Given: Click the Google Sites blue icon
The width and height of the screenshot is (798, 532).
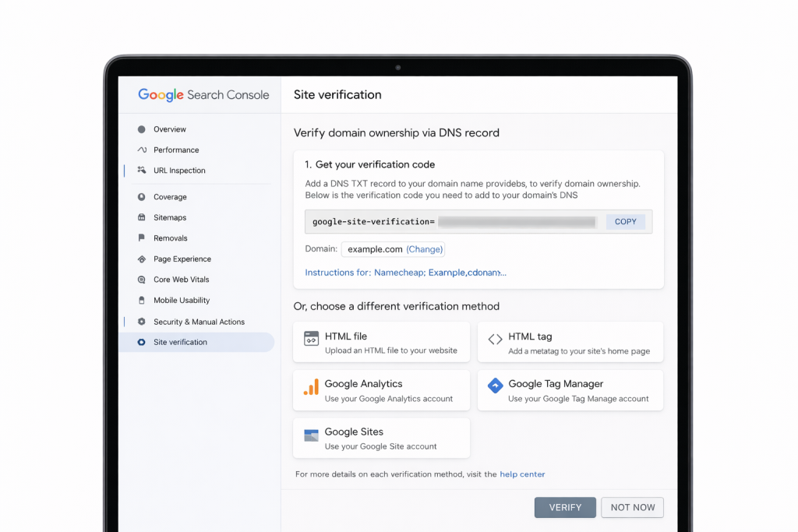Looking at the screenshot, I should (311, 435).
